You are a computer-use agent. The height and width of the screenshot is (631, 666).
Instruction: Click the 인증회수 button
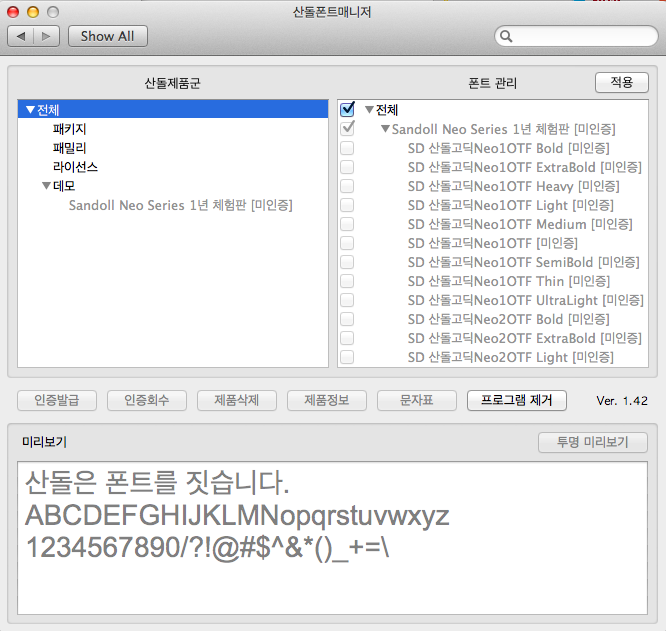pyautogui.click(x=147, y=400)
